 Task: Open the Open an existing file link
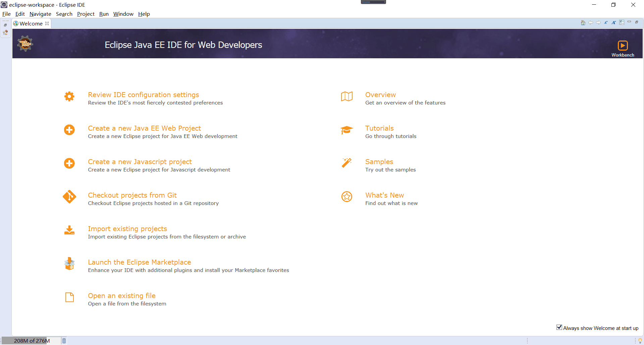coord(122,296)
